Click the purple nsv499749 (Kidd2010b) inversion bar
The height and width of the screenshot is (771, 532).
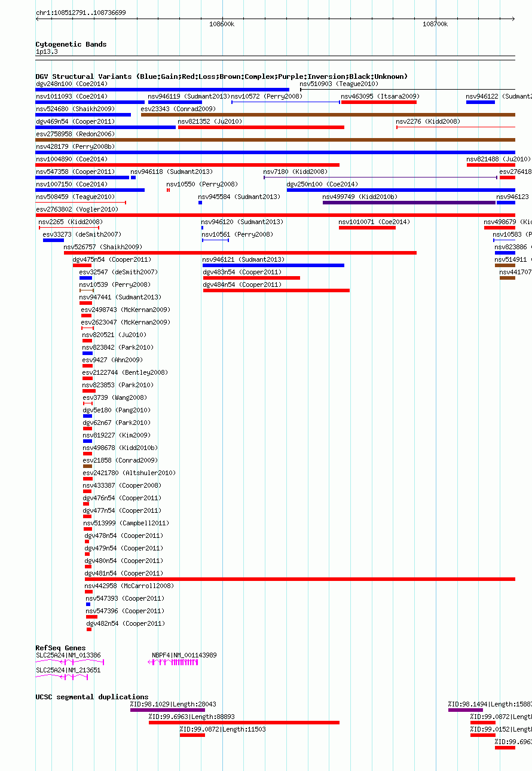pyautogui.click(x=409, y=203)
